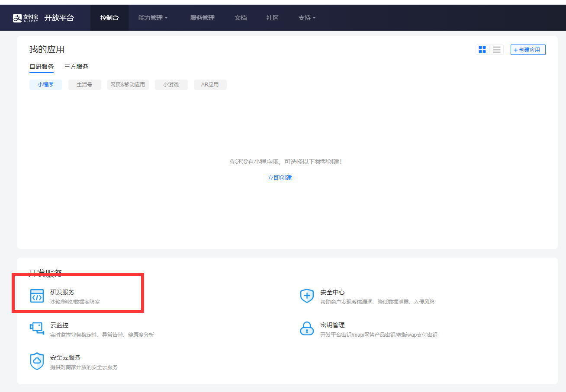Open the 安全云服务 title link
The width and height of the screenshot is (566, 392).
[65, 358]
